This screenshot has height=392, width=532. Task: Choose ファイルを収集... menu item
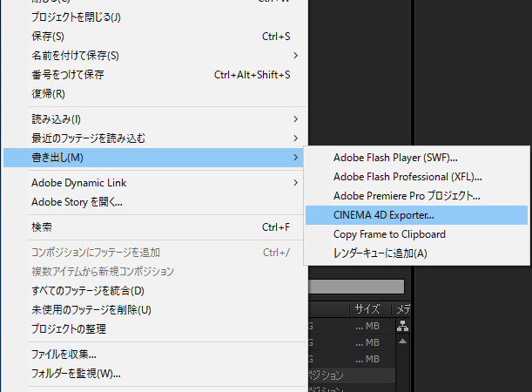tap(153, 355)
